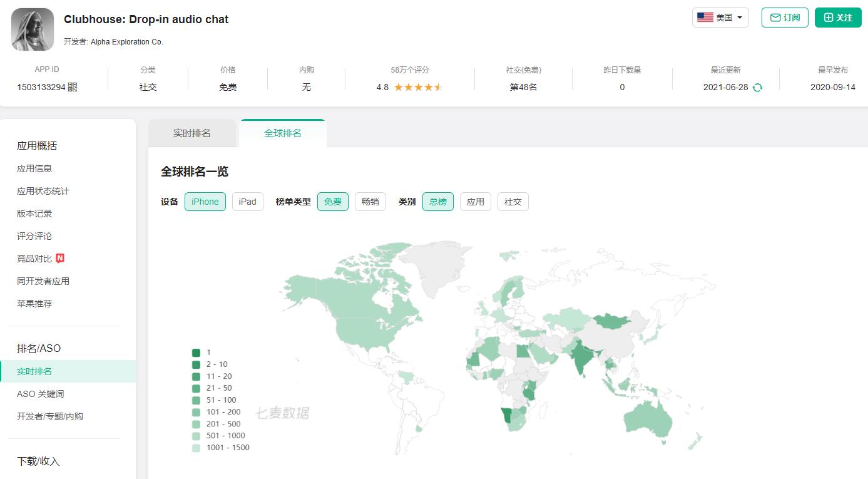Select the 全球排名 tab
868x479 pixels.
283,133
